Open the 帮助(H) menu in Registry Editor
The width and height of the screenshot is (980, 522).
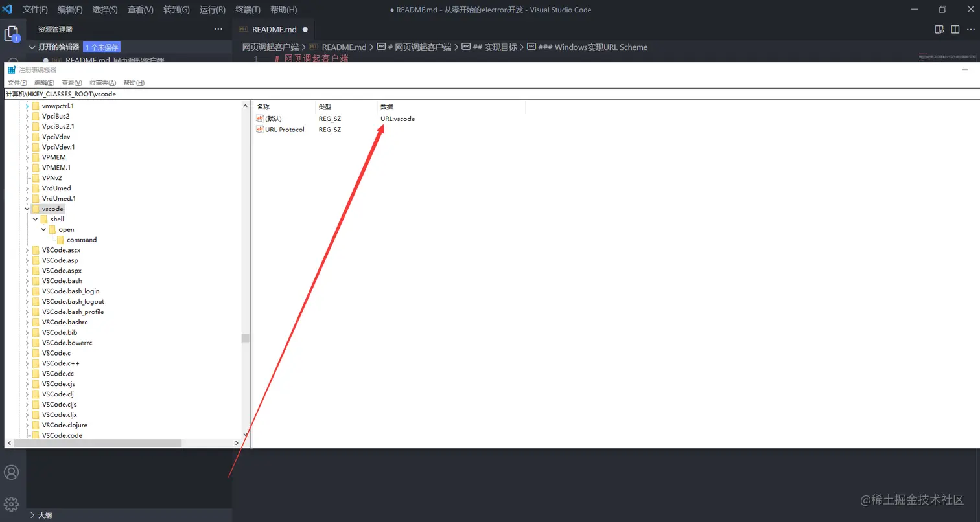click(x=134, y=83)
